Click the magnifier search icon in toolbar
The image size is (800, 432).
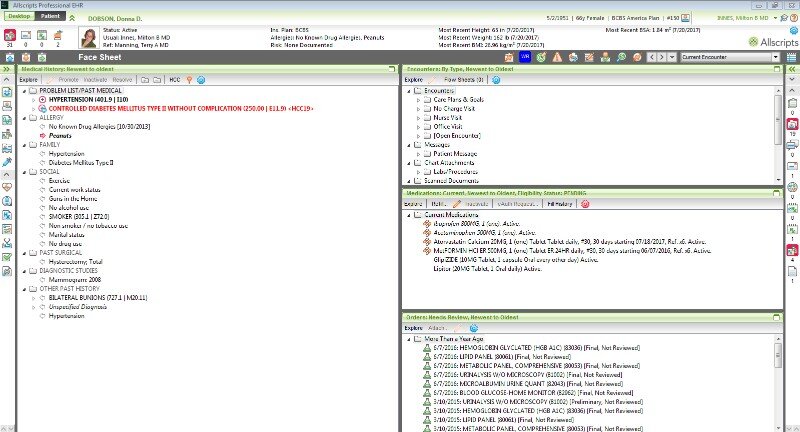pyautogui.click(x=621, y=58)
